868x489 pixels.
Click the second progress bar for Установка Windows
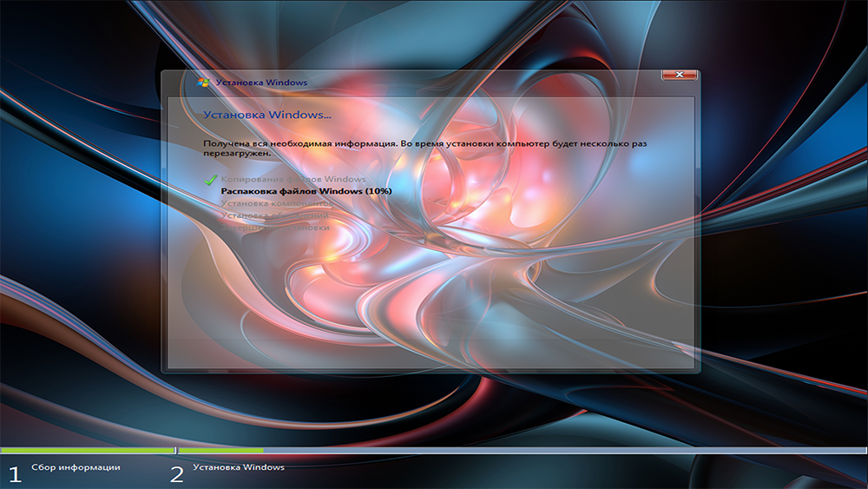[523, 451]
